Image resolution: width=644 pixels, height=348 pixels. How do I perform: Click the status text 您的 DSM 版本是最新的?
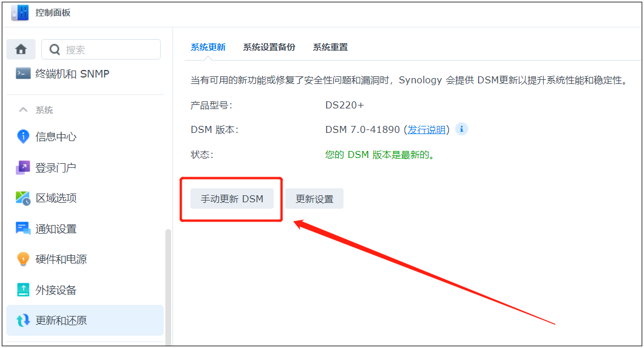pos(380,154)
